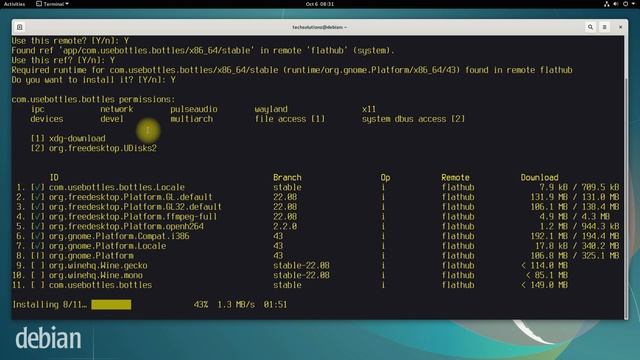The height and width of the screenshot is (360, 640).
Task: Click the Branch column header
Action: pyautogui.click(x=287, y=178)
